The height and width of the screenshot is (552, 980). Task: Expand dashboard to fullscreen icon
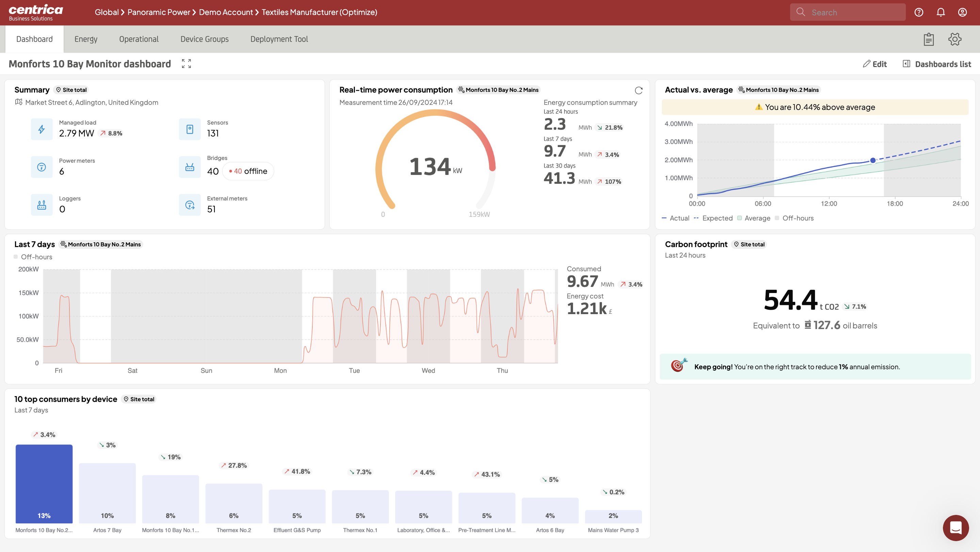click(x=186, y=64)
